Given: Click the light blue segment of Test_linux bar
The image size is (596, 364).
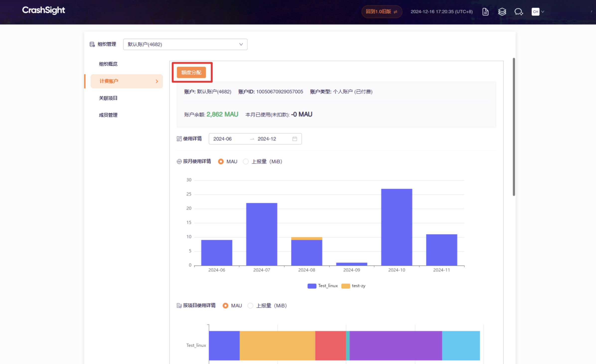Looking at the screenshot, I should coord(461,346).
